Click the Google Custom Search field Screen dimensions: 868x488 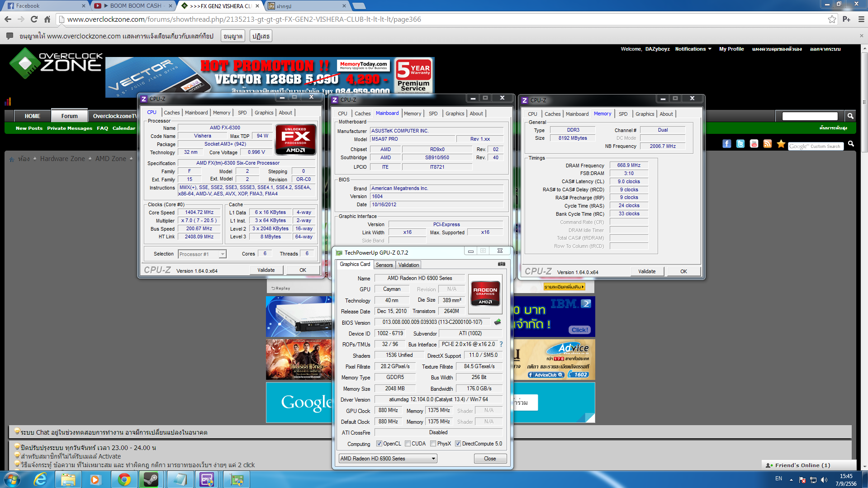click(x=816, y=146)
